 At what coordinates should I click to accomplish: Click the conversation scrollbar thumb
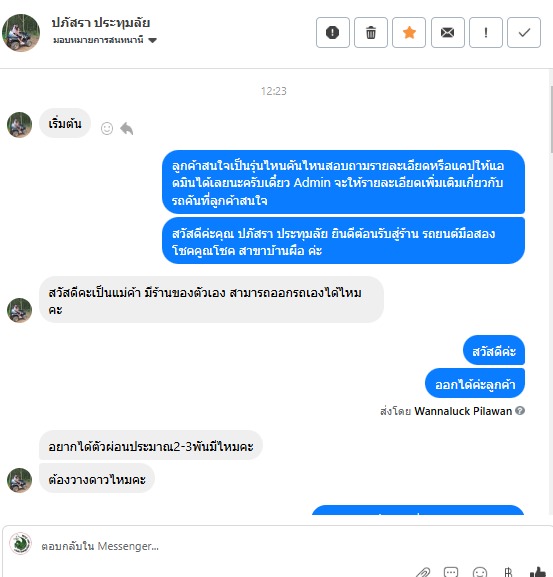(x=551, y=120)
